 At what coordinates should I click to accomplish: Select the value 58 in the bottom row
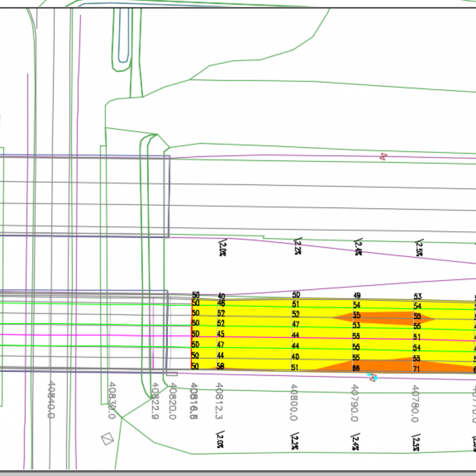(x=221, y=367)
